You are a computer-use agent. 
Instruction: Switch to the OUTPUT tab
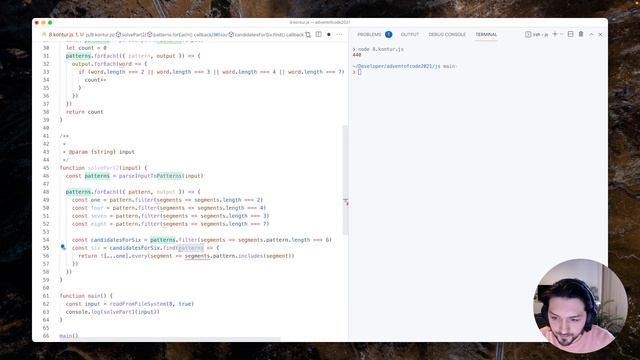410,35
